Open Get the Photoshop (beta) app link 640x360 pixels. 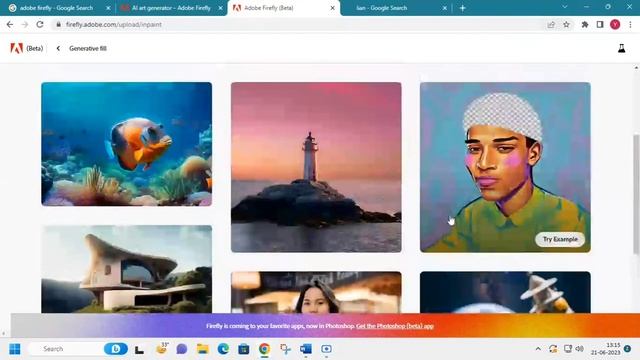coord(395,326)
